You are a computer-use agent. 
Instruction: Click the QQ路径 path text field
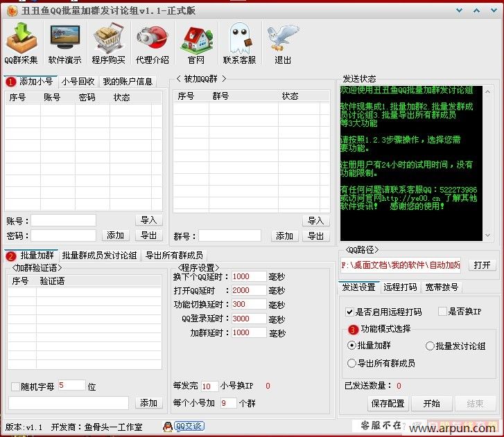(401, 265)
